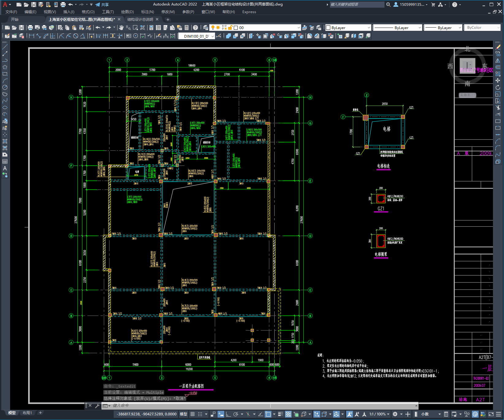The image size is (504, 420).
Task: Open the 绘图(D) menu
Action: click(x=127, y=12)
